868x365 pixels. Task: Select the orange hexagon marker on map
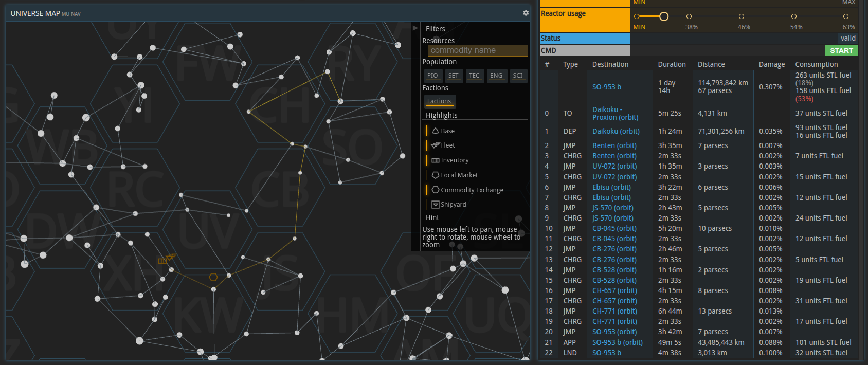point(213,277)
